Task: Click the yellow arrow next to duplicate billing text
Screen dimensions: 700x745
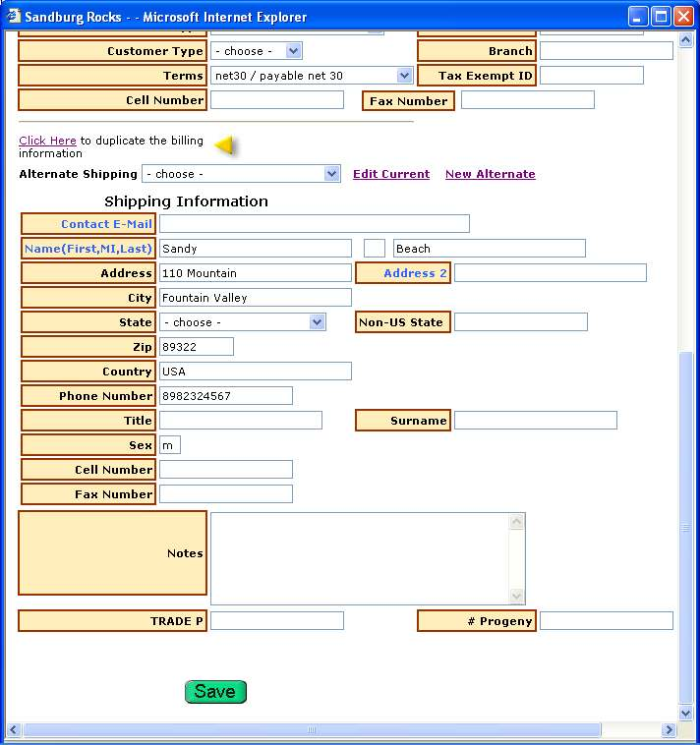Action: [x=225, y=145]
